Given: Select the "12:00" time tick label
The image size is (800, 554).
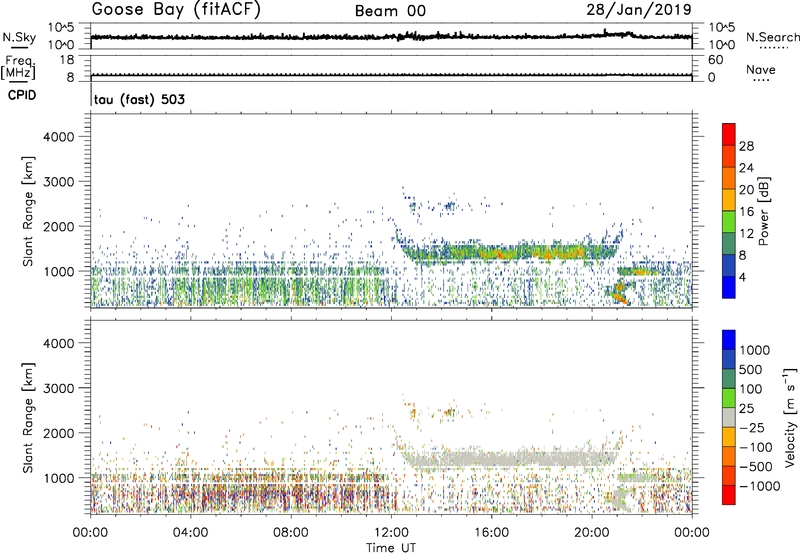Looking at the screenshot, I should [x=391, y=533].
